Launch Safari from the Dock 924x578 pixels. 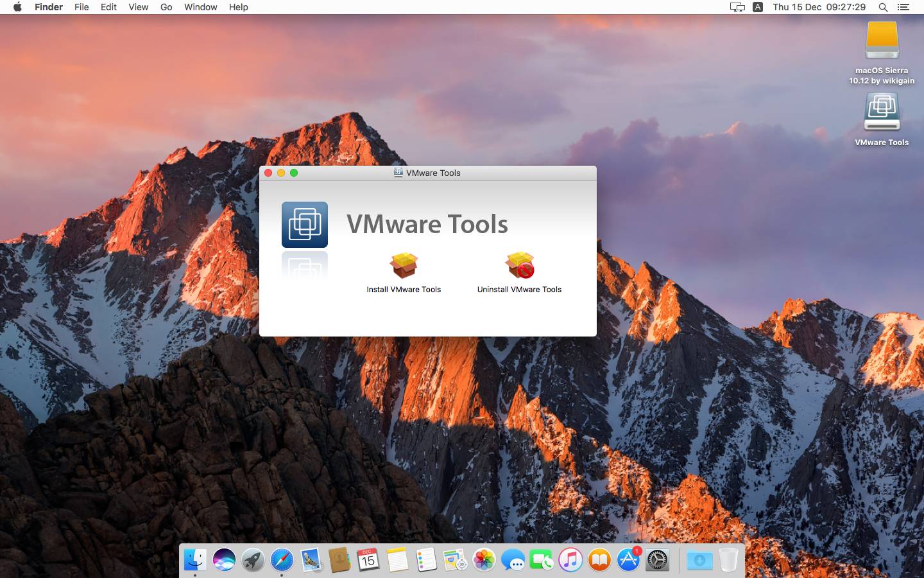click(282, 560)
